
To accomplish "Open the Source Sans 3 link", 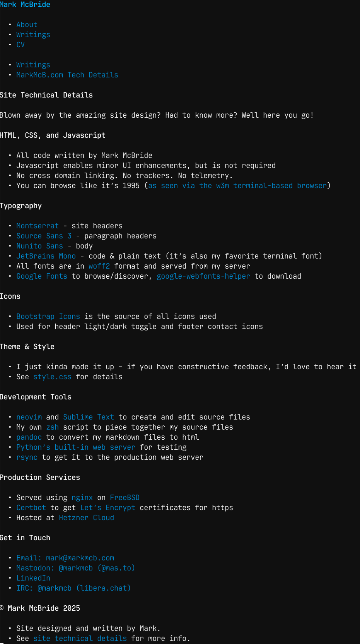I will click(44, 236).
